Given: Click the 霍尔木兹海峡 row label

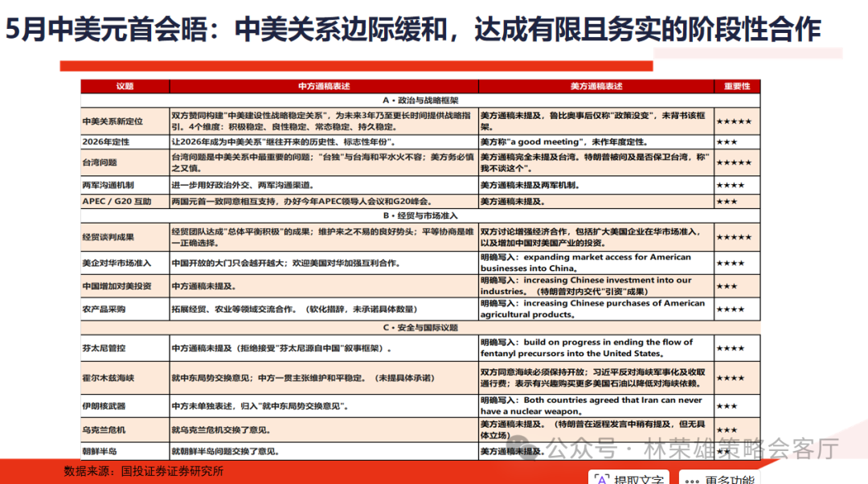Looking at the screenshot, I should 108,378.
